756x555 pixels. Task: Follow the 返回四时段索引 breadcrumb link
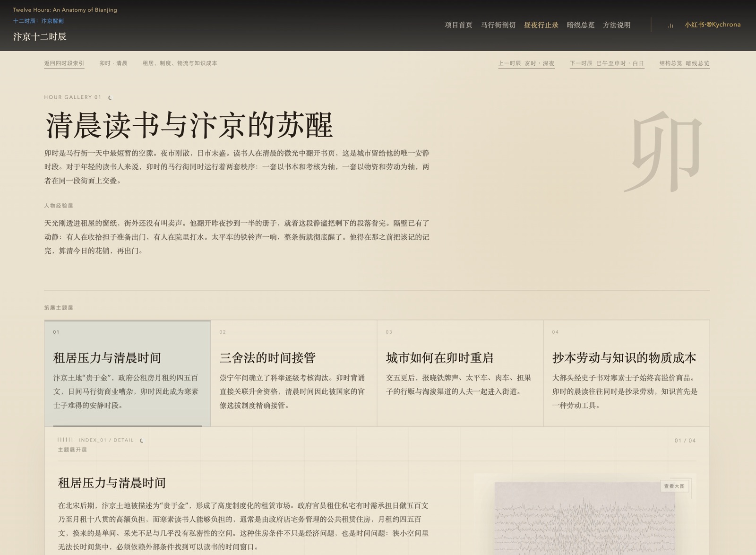(64, 63)
